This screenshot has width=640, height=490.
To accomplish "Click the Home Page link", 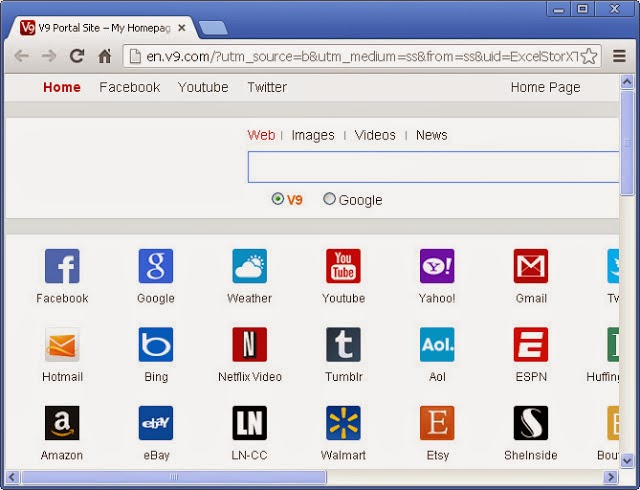I will 545,87.
